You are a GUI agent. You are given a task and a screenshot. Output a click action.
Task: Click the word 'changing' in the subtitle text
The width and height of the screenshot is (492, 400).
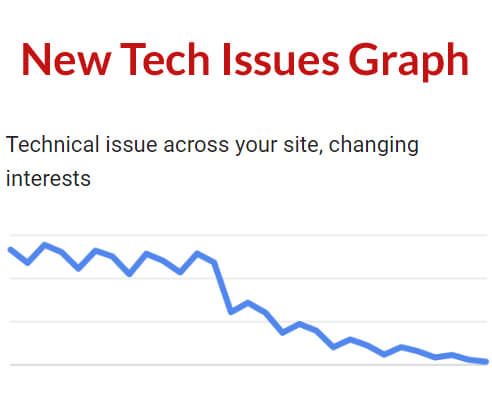coord(373,146)
